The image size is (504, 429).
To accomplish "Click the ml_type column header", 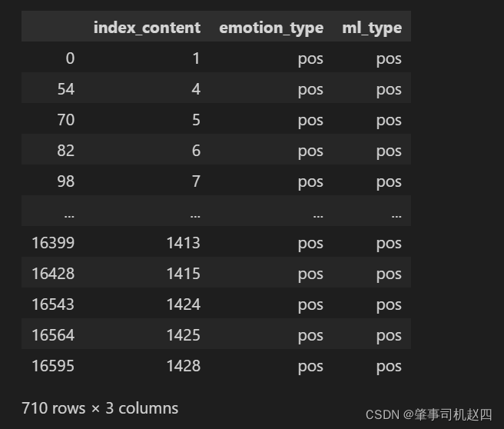I will coord(372,28).
